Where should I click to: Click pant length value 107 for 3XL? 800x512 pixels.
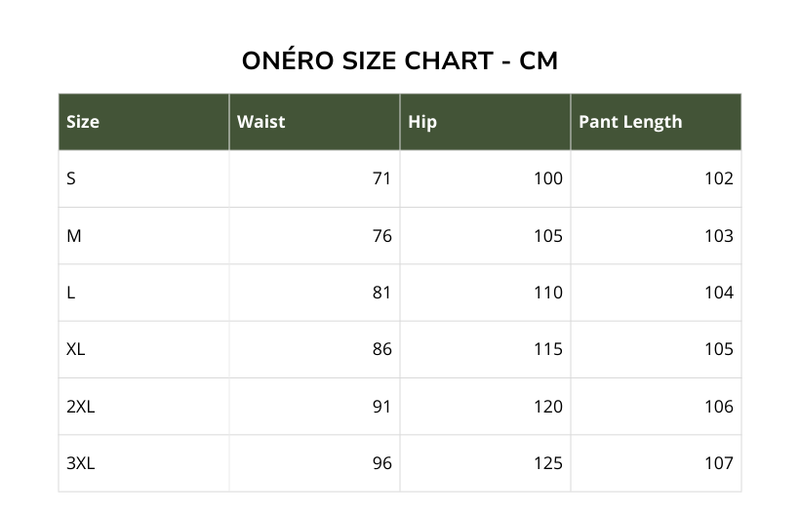pos(718,464)
